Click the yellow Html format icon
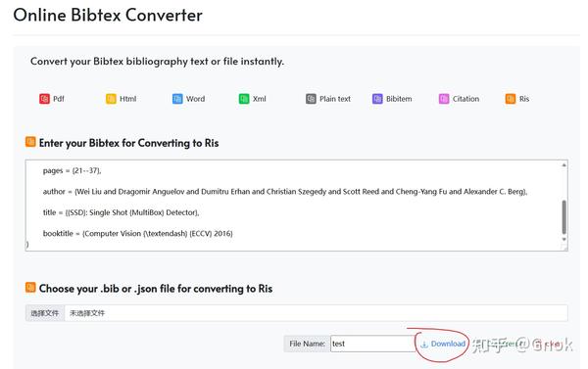The height and width of the screenshot is (369, 588). pyautogui.click(x=111, y=99)
